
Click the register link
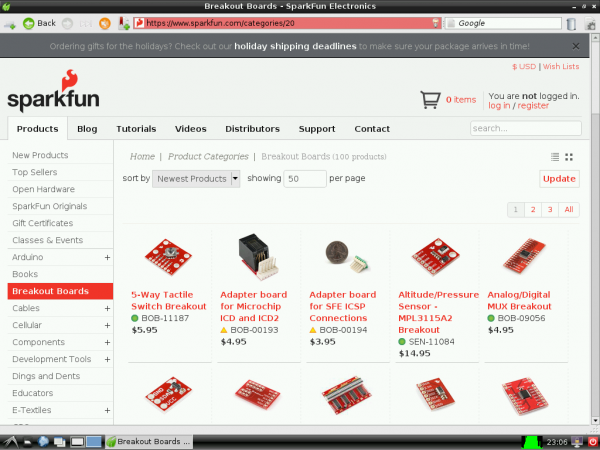pos(533,106)
